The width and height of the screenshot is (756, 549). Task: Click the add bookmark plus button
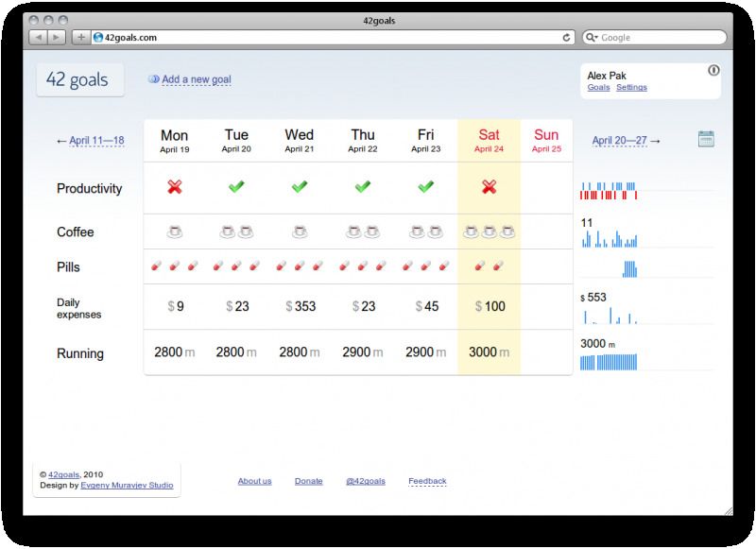(81, 38)
